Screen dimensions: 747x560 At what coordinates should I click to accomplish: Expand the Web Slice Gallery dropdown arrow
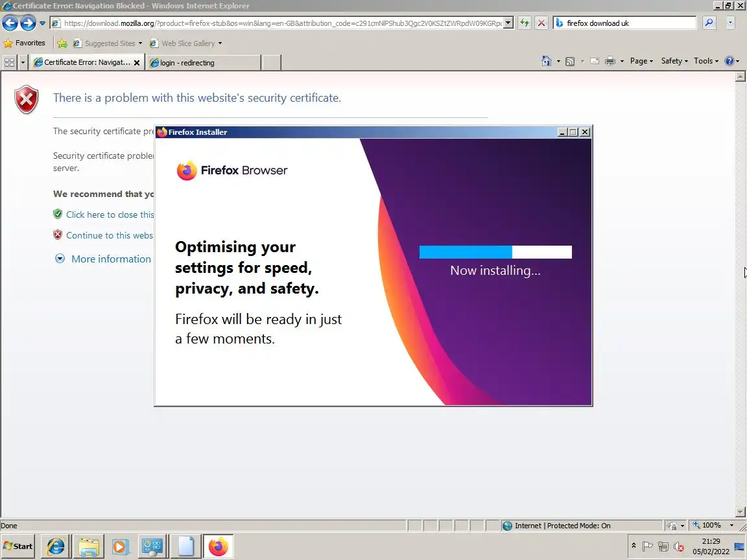click(x=220, y=43)
